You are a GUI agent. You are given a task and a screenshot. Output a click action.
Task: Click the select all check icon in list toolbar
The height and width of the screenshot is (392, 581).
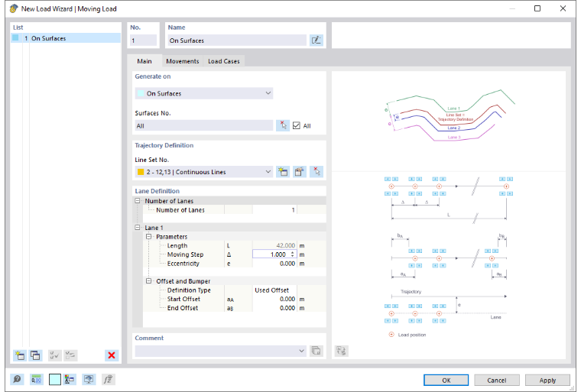pyautogui.click(x=54, y=355)
